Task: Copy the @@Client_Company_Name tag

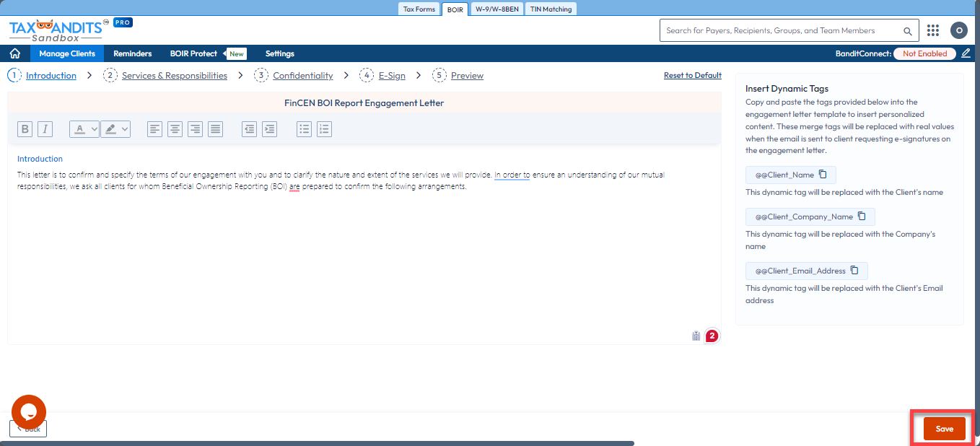Action: 862,217
